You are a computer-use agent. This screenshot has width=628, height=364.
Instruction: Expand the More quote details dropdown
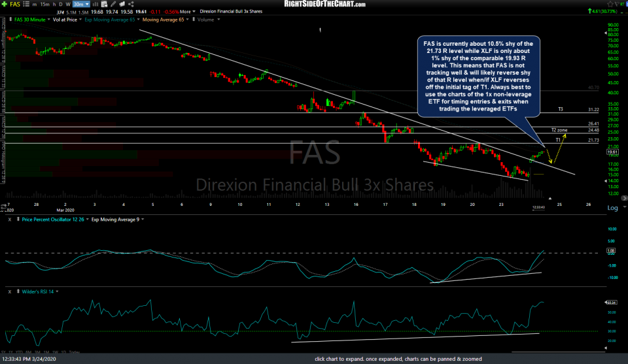pyautogui.click(x=188, y=12)
